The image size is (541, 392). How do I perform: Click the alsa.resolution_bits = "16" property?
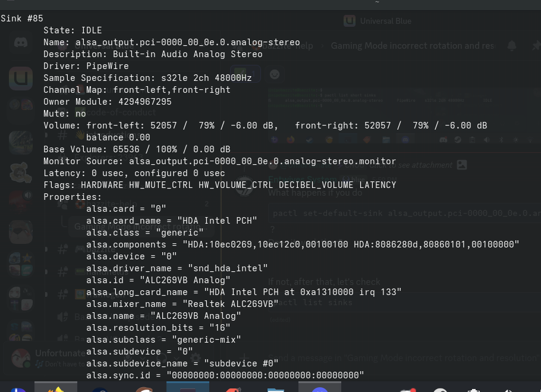tap(158, 328)
